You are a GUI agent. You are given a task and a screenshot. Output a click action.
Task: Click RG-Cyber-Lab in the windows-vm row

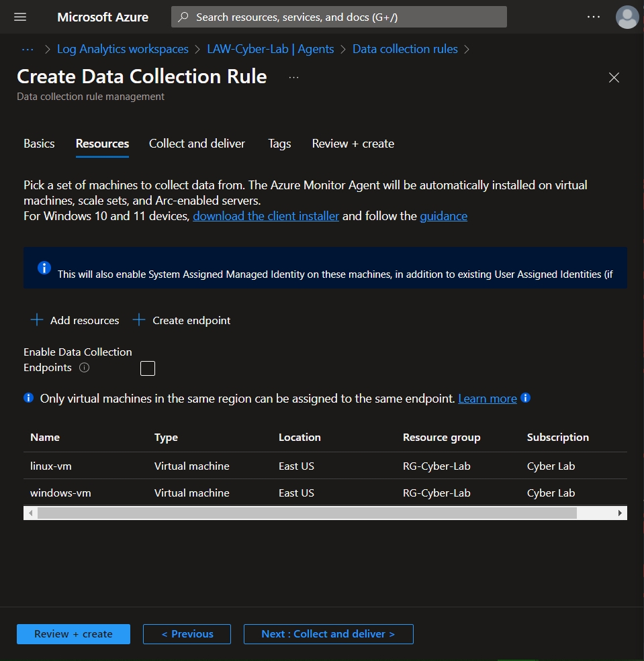pyautogui.click(x=436, y=493)
